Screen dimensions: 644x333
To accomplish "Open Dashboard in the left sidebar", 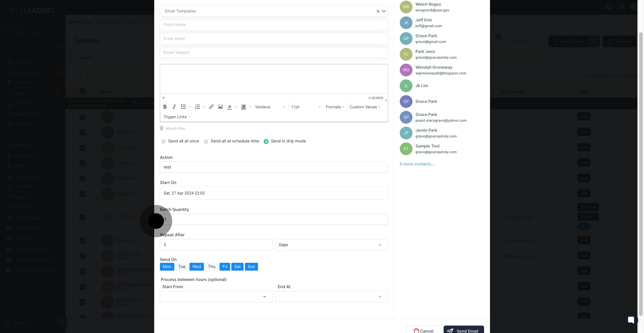I will 25,62.
